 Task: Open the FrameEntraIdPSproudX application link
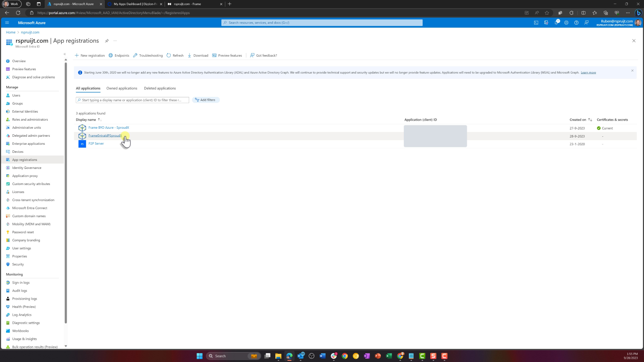click(x=105, y=136)
